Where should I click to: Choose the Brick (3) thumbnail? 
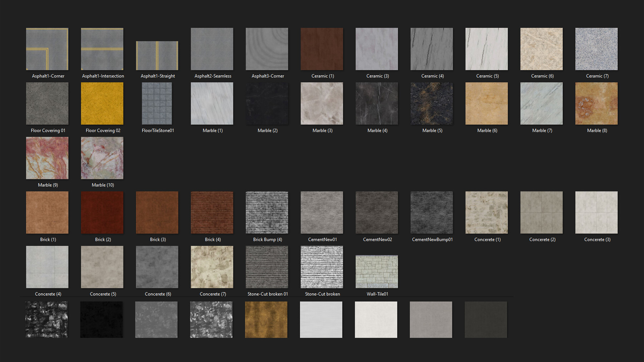tap(157, 213)
